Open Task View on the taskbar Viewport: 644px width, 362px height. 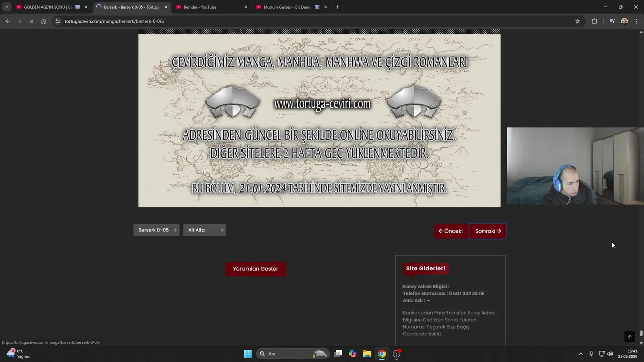tap(338, 354)
